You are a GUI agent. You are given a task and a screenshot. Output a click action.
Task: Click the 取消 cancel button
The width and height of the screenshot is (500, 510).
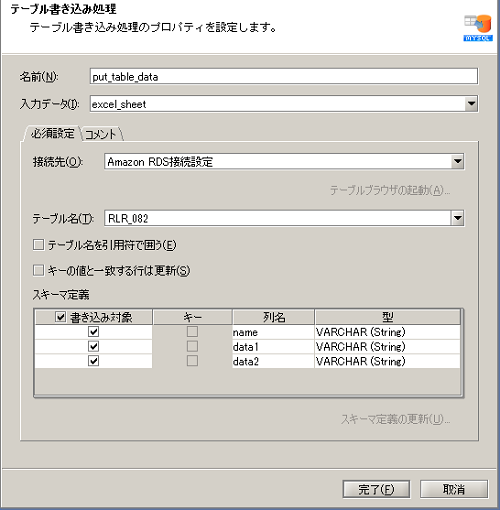(454, 489)
